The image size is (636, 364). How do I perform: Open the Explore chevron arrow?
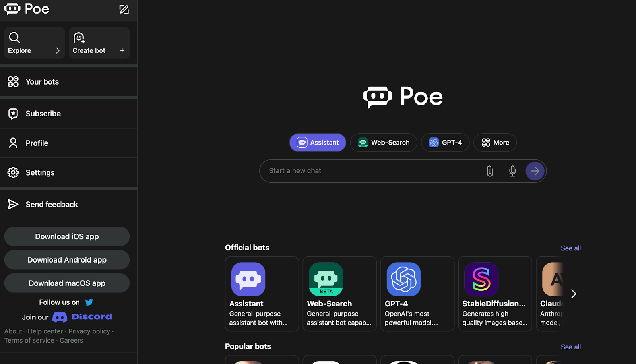[x=58, y=50]
